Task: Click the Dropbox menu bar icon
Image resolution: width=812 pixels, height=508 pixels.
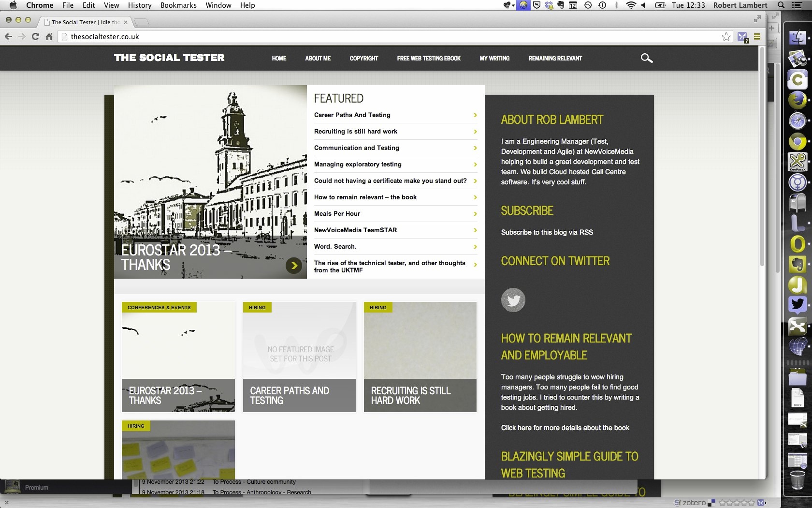Action: (549, 5)
